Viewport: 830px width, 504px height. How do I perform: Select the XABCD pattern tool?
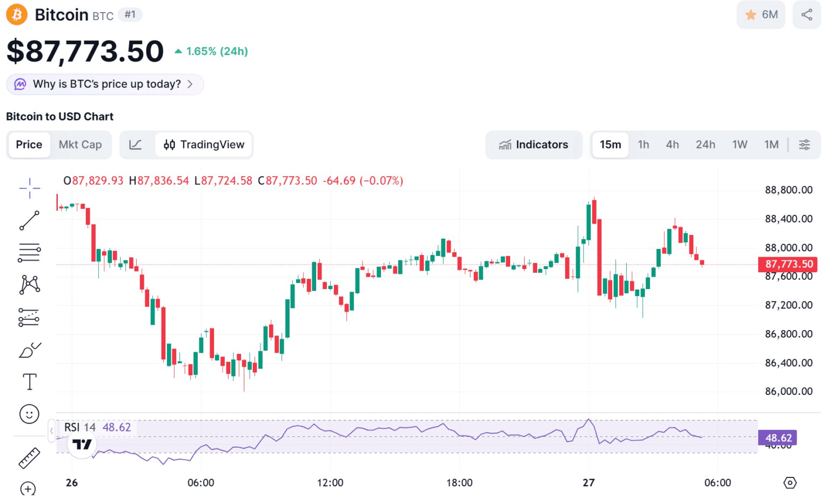click(x=30, y=284)
